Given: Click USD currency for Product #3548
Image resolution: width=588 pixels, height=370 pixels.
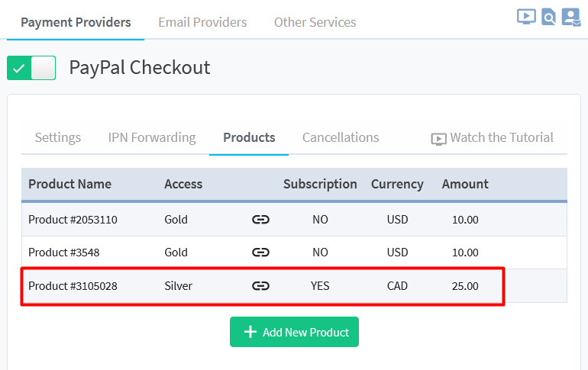Looking at the screenshot, I should [398, 253].
